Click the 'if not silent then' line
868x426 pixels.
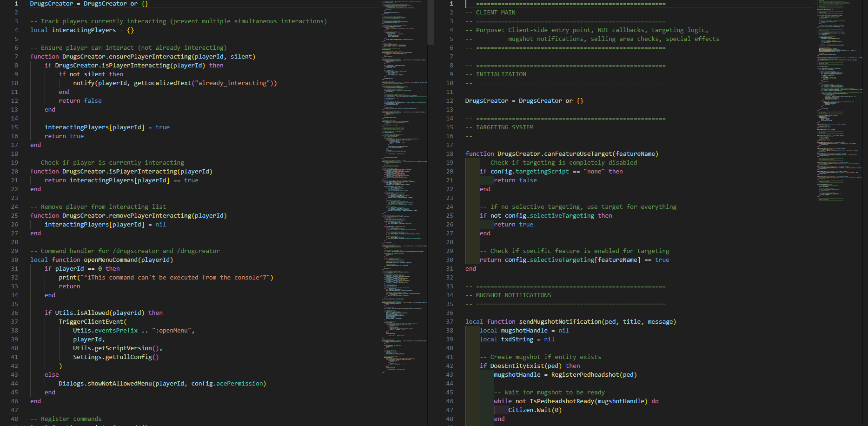tap(91, 74)
